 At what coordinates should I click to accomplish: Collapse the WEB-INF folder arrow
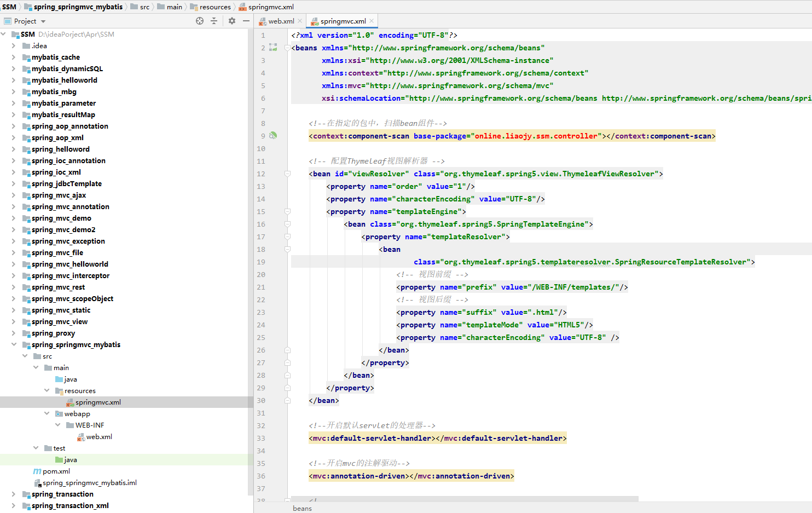[x=57, y=425]
